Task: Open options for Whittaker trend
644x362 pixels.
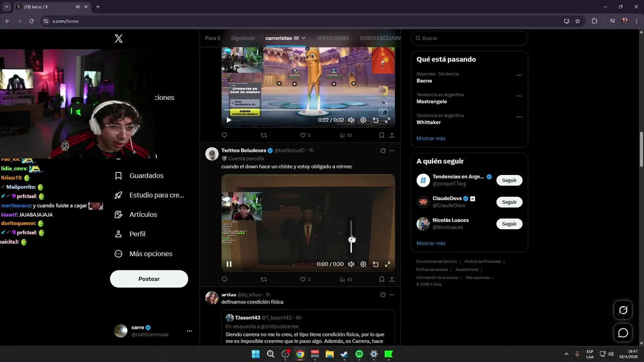Action: 519,117
